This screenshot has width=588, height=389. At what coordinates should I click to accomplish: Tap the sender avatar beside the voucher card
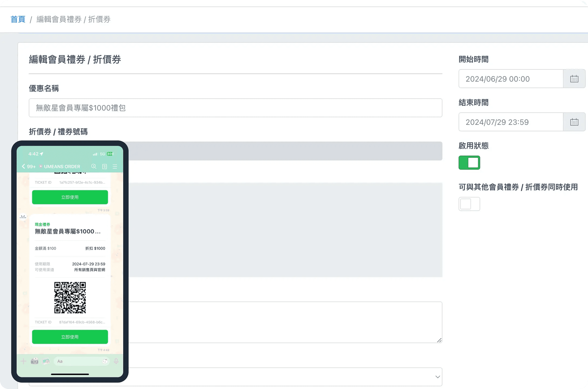tap(23, 217)
